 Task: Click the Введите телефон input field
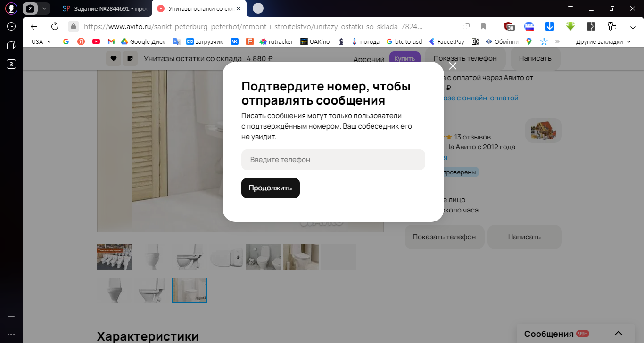pos(333,160)
